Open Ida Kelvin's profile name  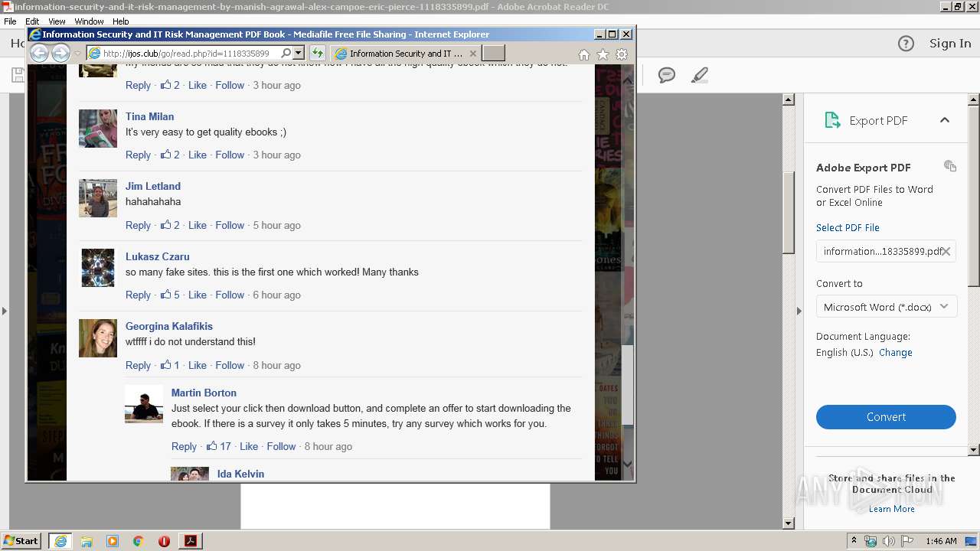pyautogui.click(x=240, y=474)
